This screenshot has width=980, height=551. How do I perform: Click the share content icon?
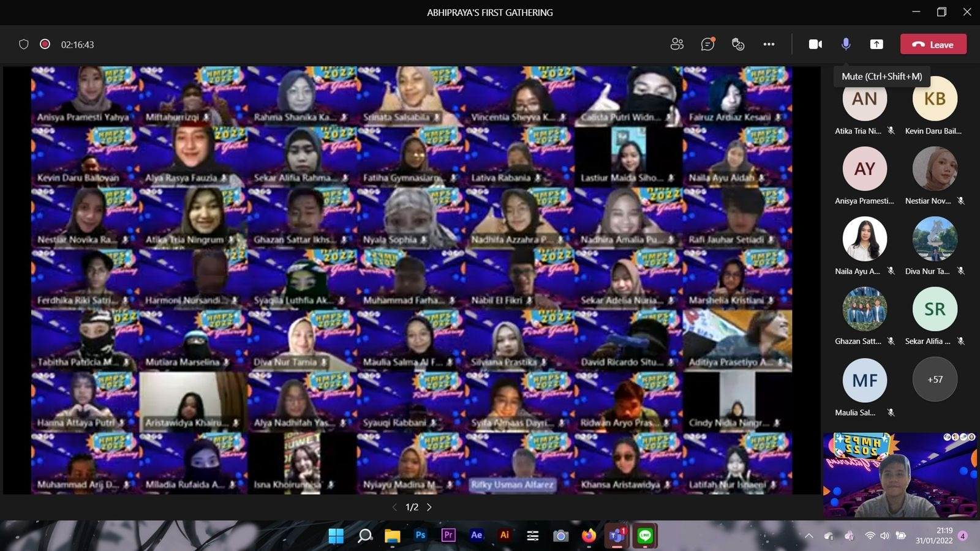point(876,44)
